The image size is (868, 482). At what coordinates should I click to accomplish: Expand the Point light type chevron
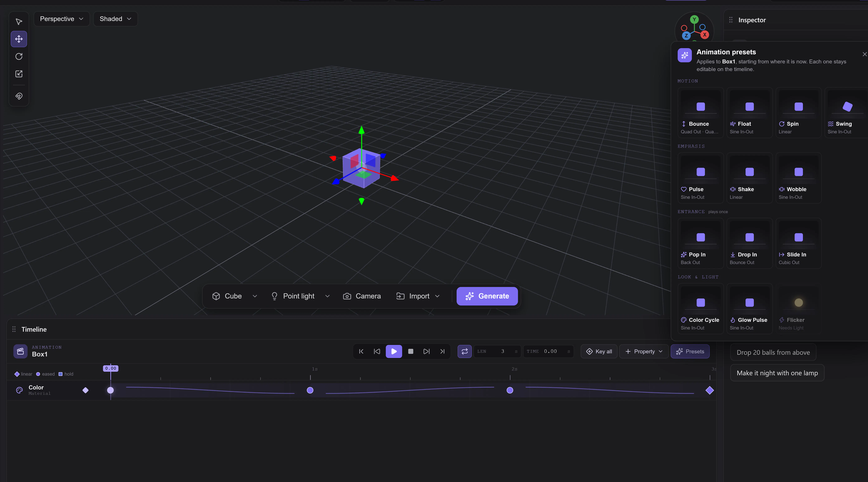pyautogui.click(x=327, y=296)
